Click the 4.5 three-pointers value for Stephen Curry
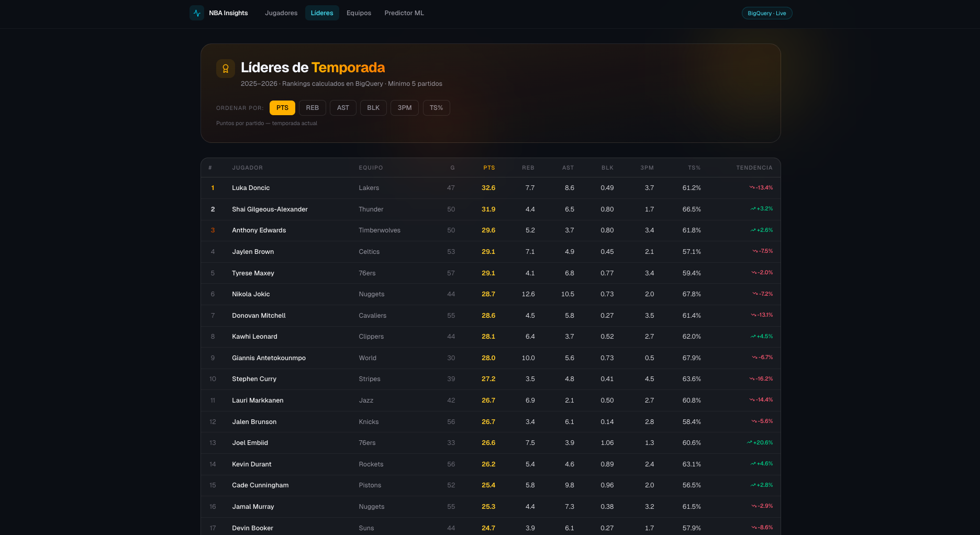The image size is (980, 535). [x=649, y=379]
